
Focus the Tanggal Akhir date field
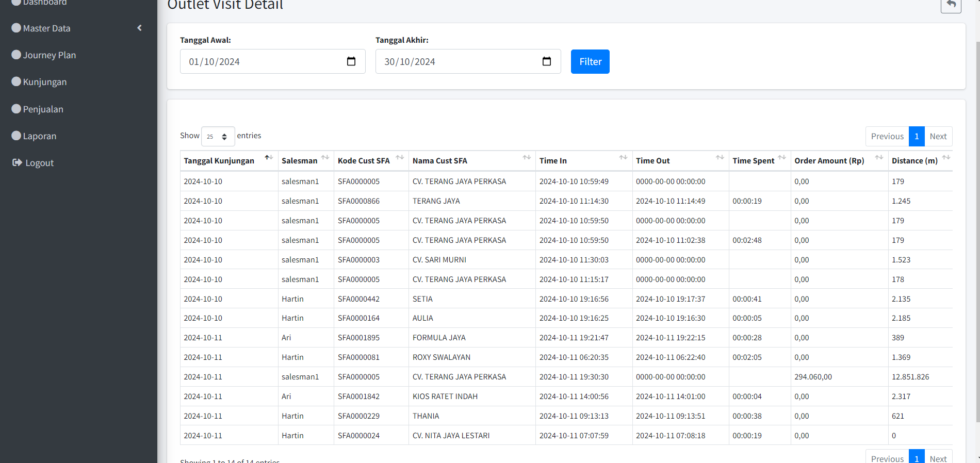[x=468, y=61]
